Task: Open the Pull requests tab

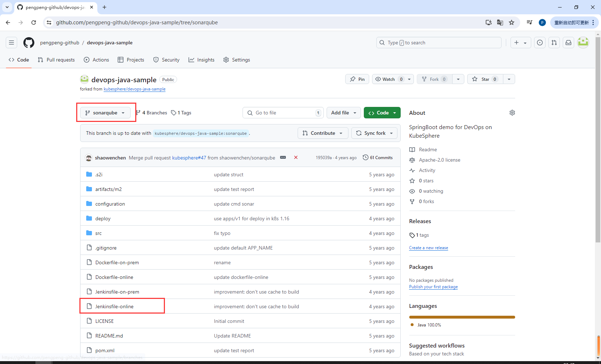Action: pos(56,60)
